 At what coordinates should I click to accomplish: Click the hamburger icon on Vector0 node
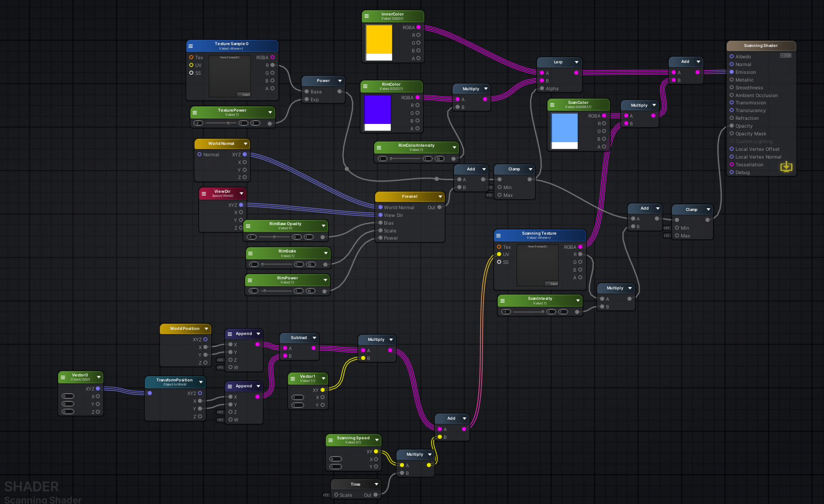(x=63, y=377)
